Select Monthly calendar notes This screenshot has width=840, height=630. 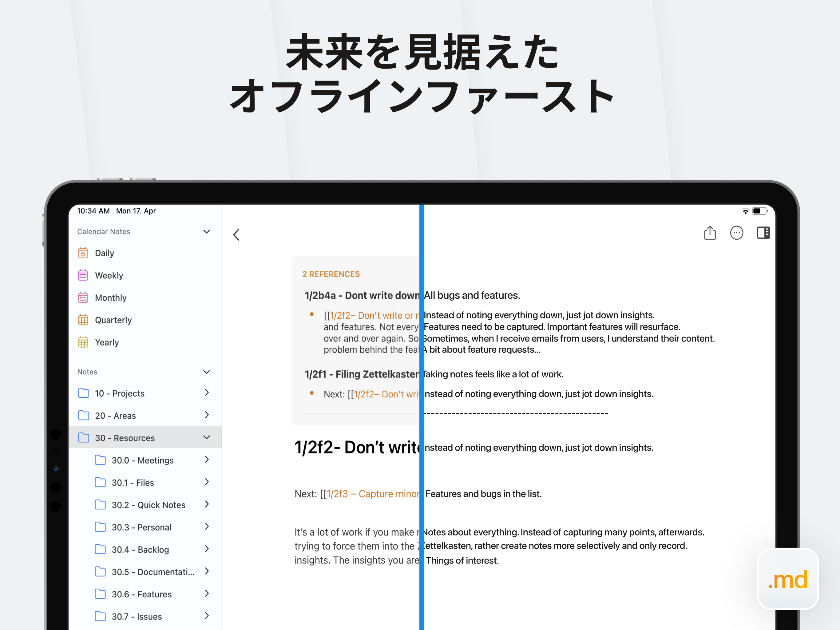click(110, 297)
